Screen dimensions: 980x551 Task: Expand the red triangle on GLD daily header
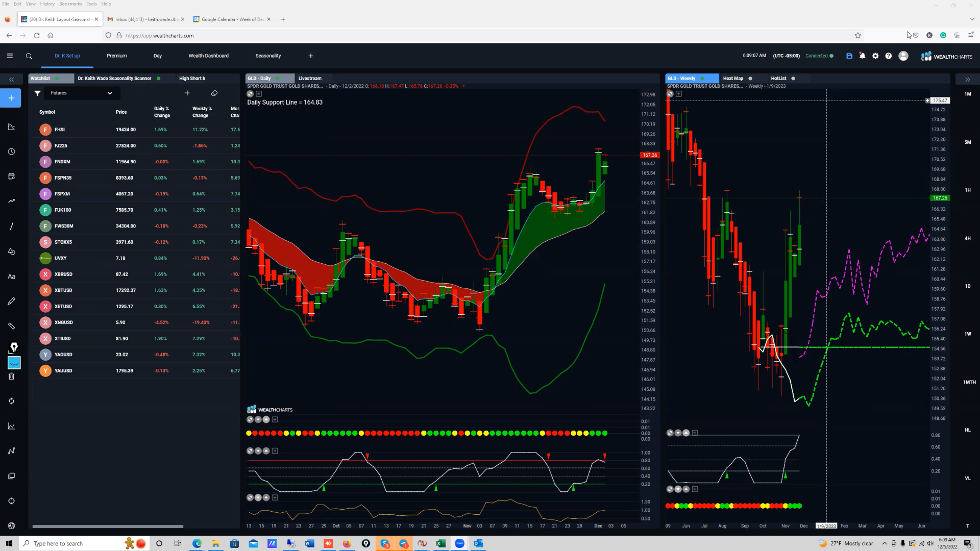pyautogui.click(x=463, y=86)
